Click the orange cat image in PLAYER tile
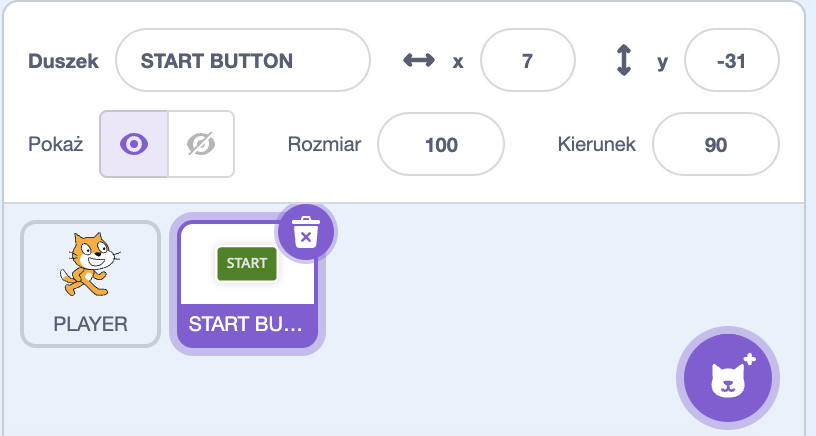The height and width of the screenshot is (436, 816). point(90,264)
